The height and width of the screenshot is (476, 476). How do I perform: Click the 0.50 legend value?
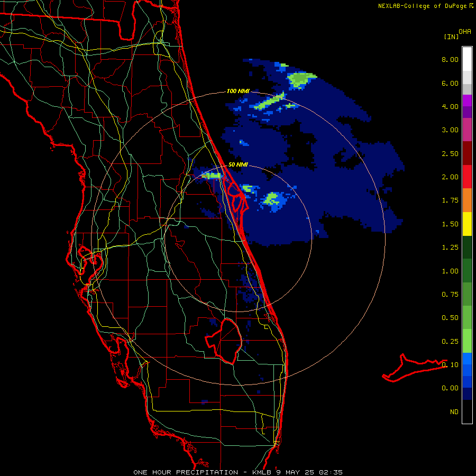click(x=450, y=318)
